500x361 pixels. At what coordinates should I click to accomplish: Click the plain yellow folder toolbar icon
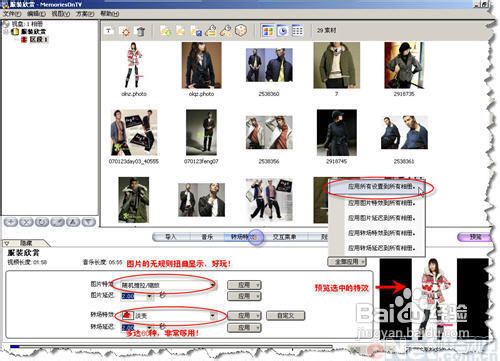click(x=180, y=31)
